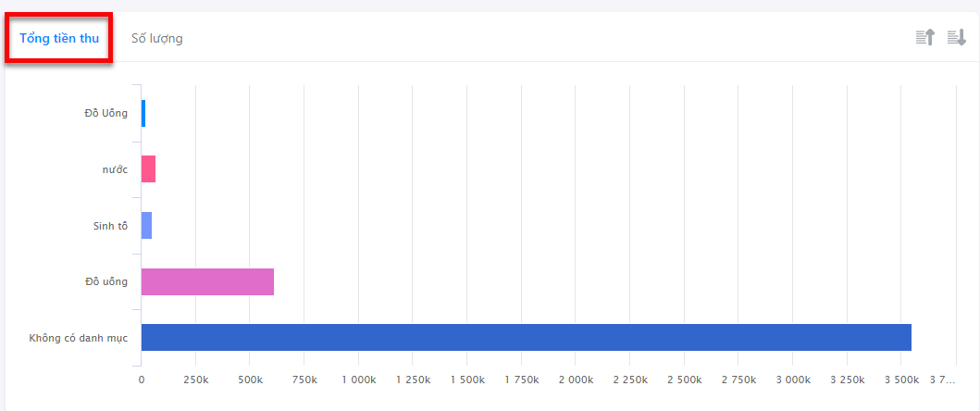Select the light blue Sinh tố bar
Screen dimensions: 980x411
tap(146, 225)
